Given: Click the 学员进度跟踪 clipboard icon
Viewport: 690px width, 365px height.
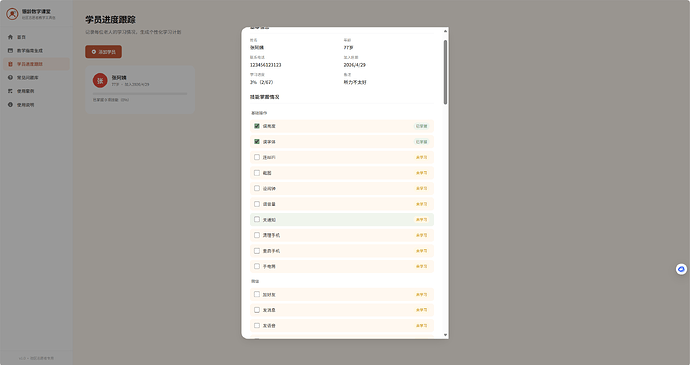Looking at the screenshot, I should click(x=10, y=64).
